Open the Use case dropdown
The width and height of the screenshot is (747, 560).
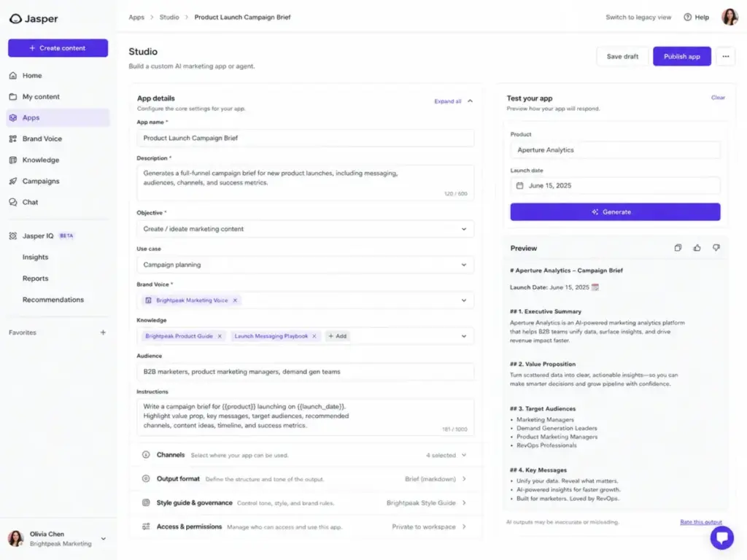click(x=306, y=265)
